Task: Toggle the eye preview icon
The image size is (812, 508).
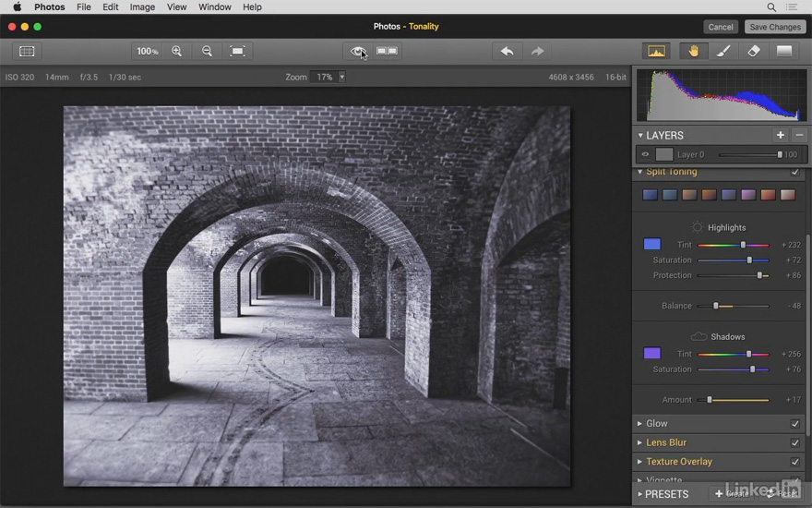Action: coord(358,51)
